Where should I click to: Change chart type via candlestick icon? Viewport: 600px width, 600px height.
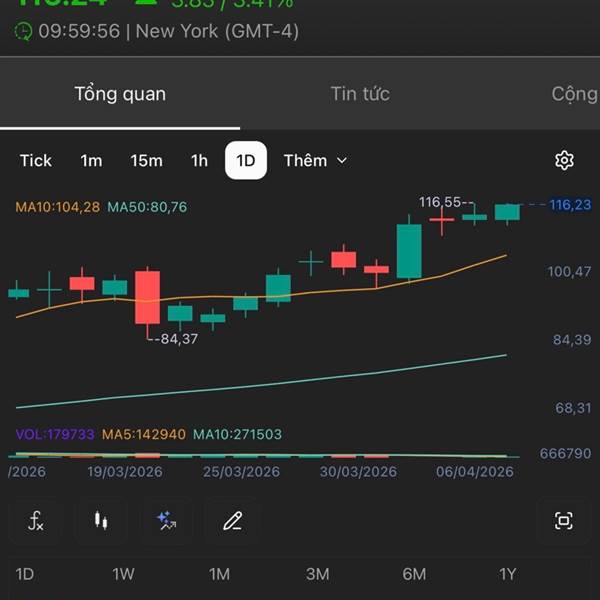(x=100, y=520)
